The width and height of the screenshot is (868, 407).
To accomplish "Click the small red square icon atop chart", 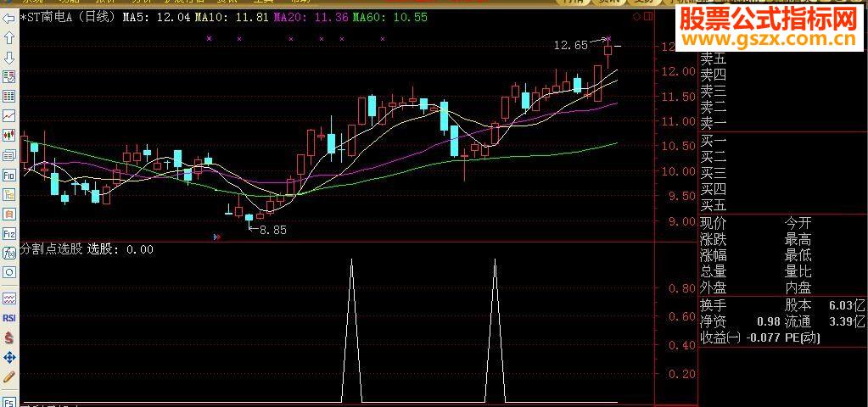I will tap(649, 17).
